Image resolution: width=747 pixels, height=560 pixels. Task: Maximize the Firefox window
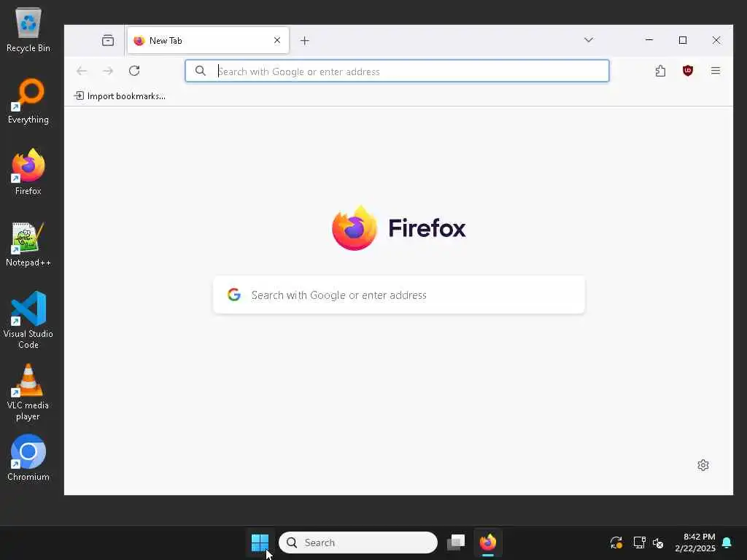point(683,40)
